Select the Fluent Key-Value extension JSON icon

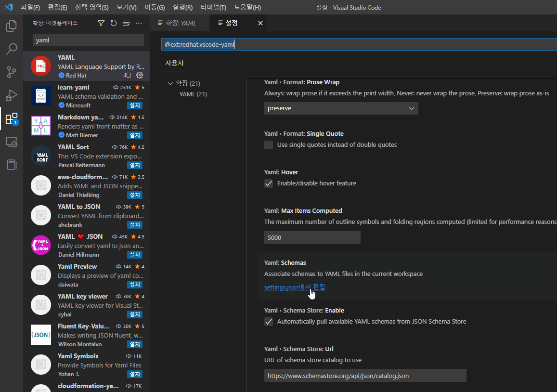point(41,335)
